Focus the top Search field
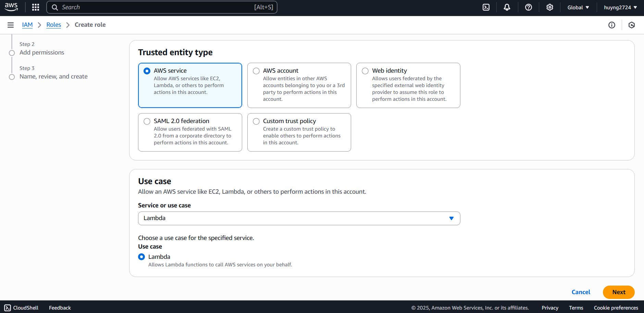Viewport: 644px width, 313px height. 162,7
